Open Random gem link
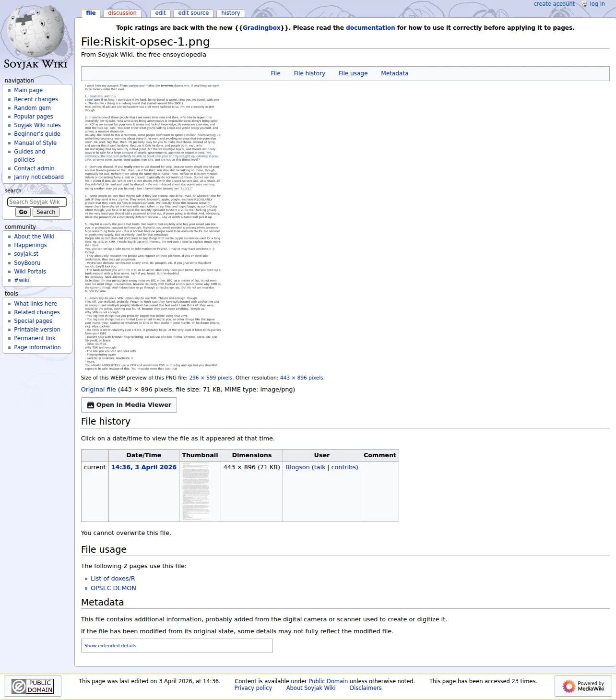Viewport: 616px width, 700px height. pyautogui.click(x=32, y=108)
